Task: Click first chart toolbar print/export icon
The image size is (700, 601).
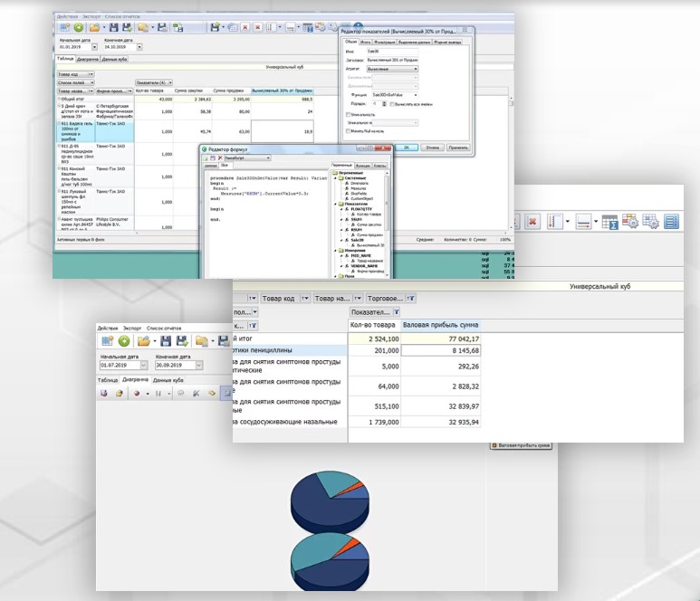Action: click(104, 393)
